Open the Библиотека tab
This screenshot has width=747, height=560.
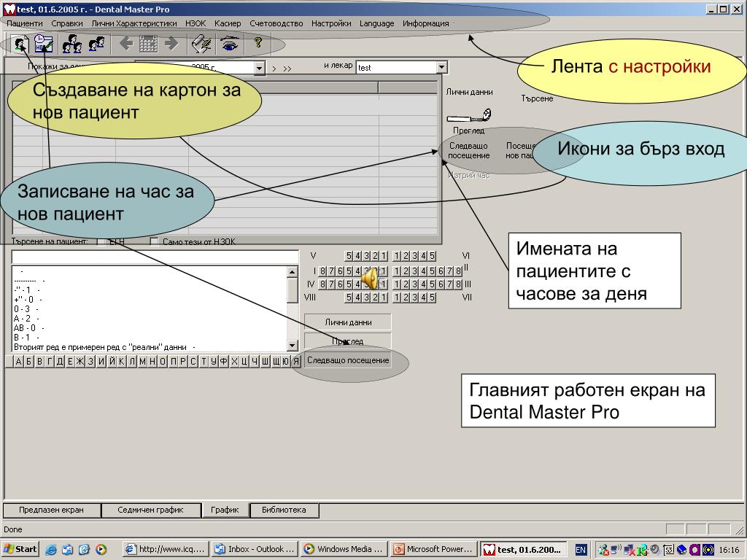tap(284, 510)
